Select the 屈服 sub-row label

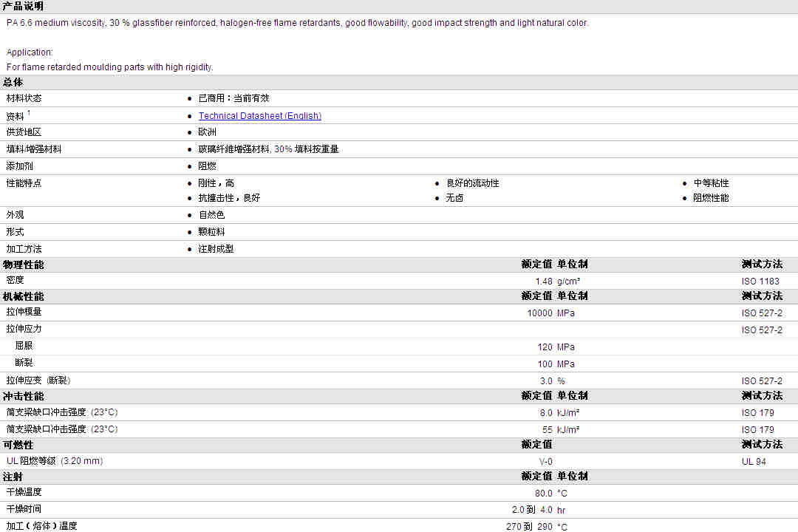pyautogui.click(x=24, y=347)
